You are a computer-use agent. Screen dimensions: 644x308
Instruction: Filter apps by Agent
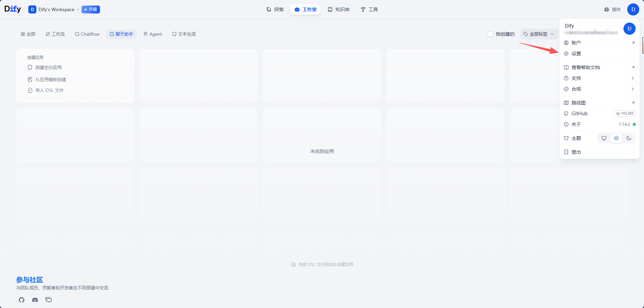(153, 34)
